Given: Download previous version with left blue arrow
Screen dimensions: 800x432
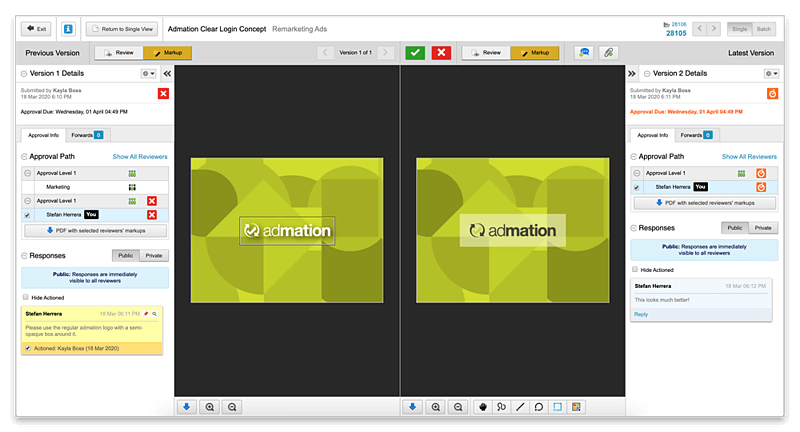Looking at the screenshot, I should pos(187,407).
